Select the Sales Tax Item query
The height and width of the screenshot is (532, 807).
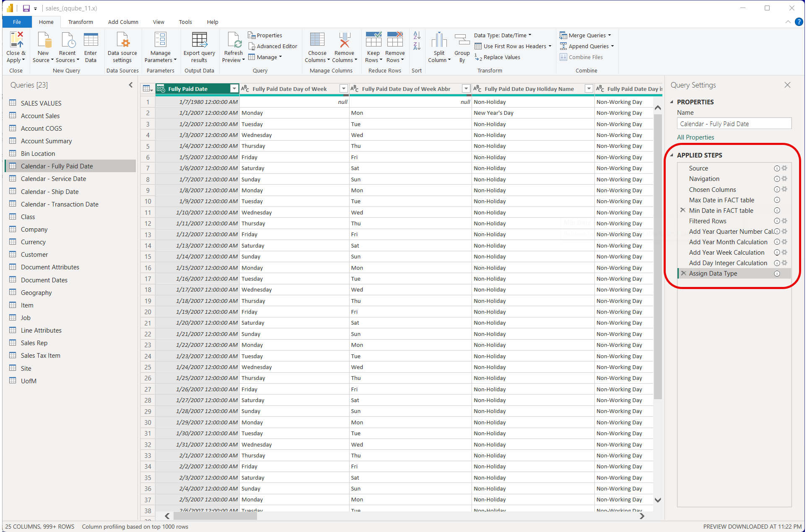pos(40,355)
